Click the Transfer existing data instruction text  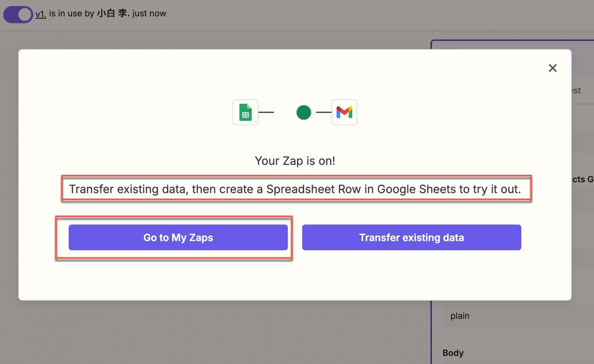295,189
